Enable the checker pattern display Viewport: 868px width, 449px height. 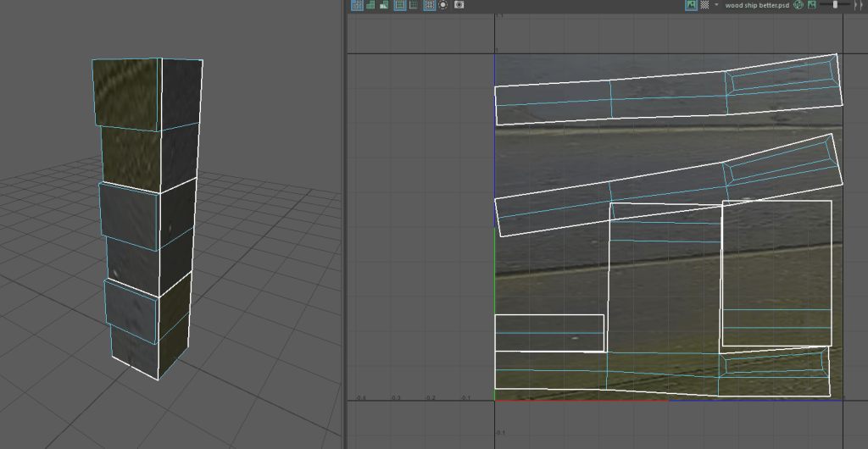[704, 4]
